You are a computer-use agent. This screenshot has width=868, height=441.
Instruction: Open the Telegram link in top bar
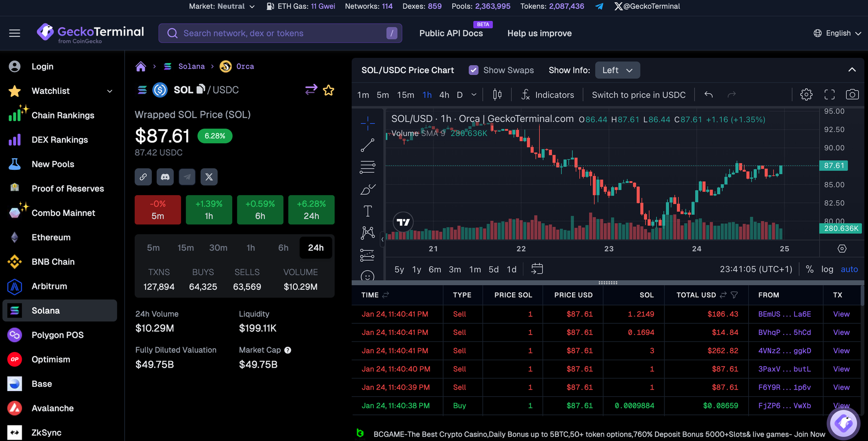click(599, 7)
